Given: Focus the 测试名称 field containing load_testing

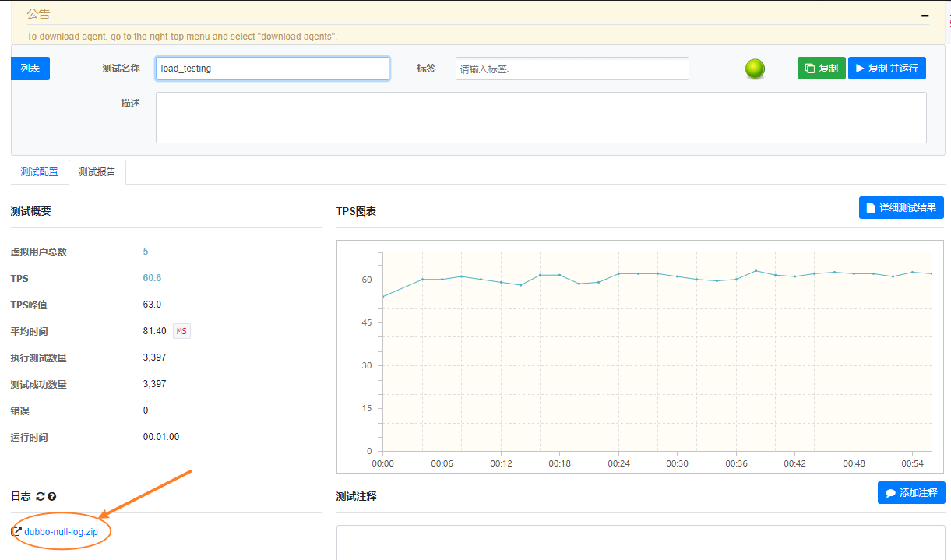Looking at the screenshot, I should (x=272, y=69).
